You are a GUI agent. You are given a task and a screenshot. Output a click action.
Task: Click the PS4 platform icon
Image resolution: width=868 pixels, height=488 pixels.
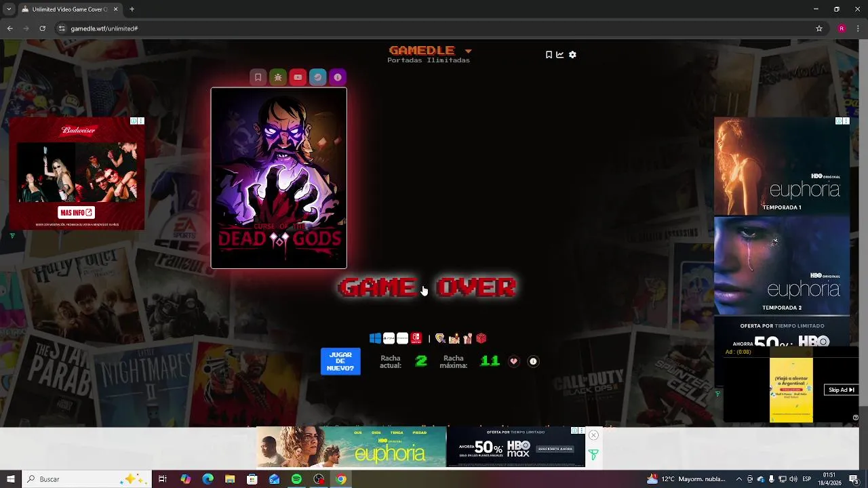(389, 338)
